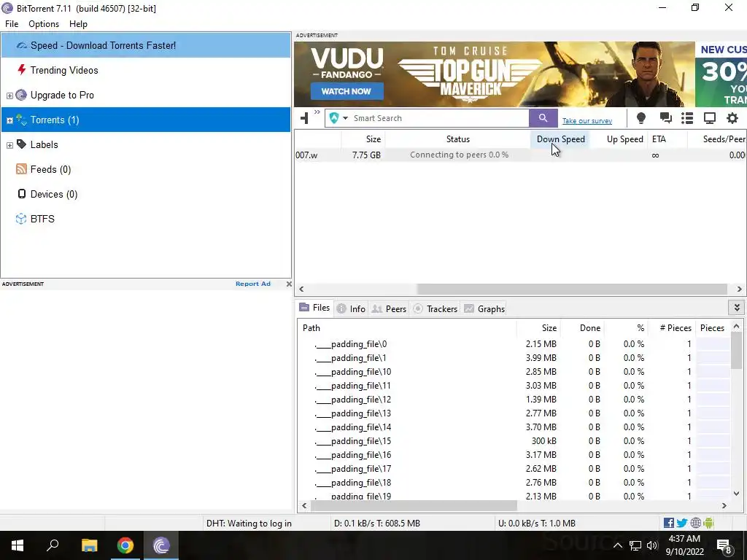This screenshot has width=747, height=560.
Task: Select Speed - Download Torrents Faster item
Action: point(146,45)
